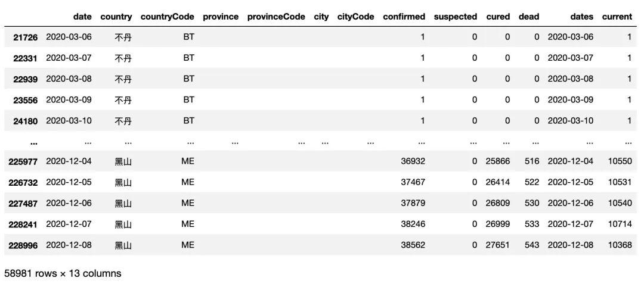
Task: Click row index 21726
Action: point(25,38)
